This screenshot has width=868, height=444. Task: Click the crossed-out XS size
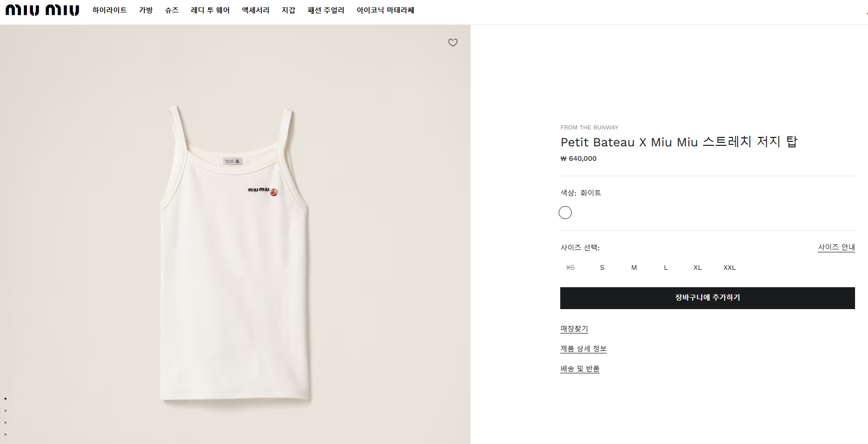tap(570, 267)
